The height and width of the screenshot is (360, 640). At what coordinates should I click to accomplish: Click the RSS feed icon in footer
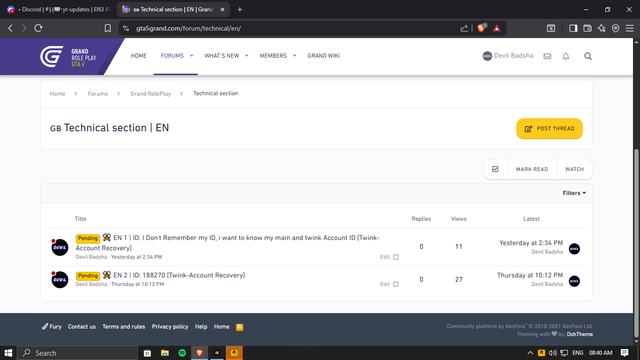pyautogui.click(x=240, y=327)
